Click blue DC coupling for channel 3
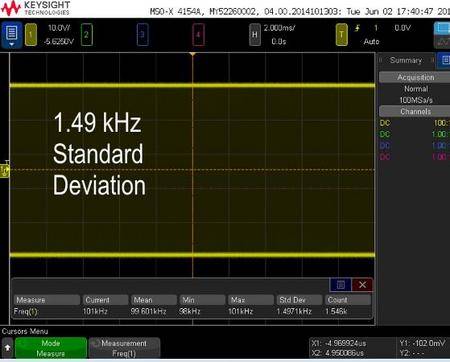 coord(385,146)
